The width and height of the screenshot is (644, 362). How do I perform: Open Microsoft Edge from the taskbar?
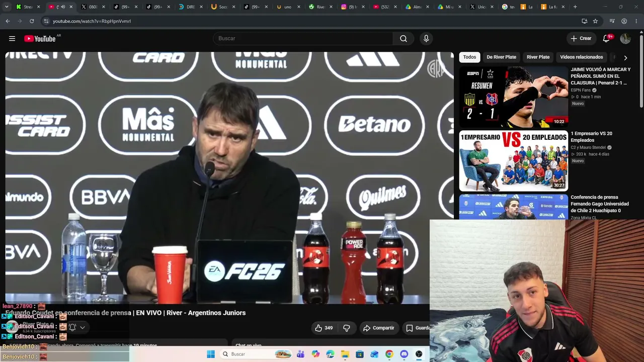(x=330, y=354)
